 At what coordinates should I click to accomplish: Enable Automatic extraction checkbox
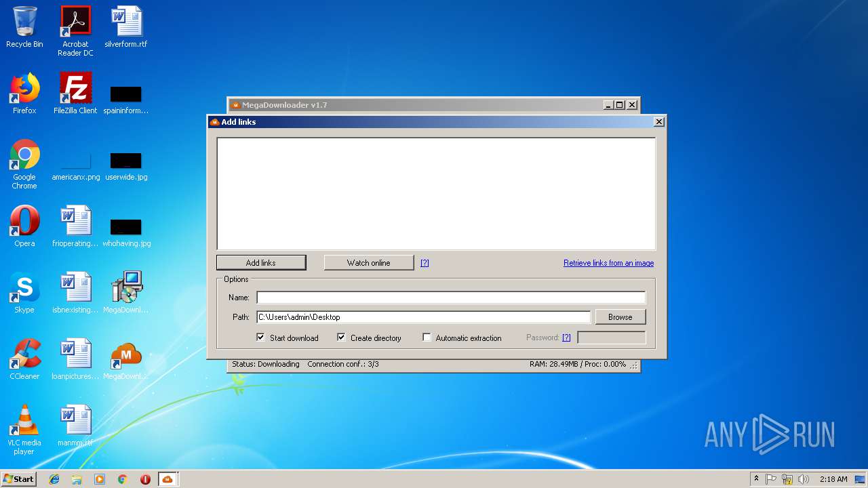427,337
